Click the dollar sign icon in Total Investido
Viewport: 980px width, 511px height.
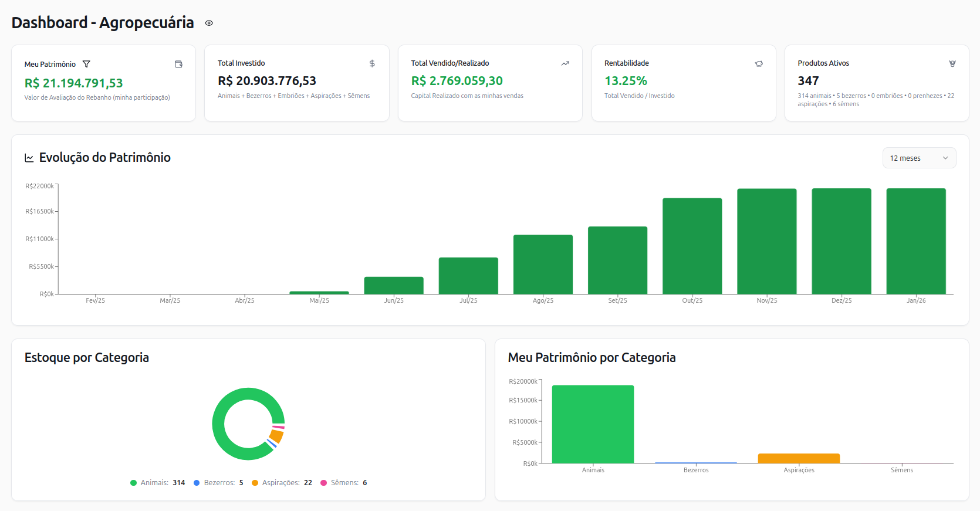pyautogui.click(x=371, y=63)
